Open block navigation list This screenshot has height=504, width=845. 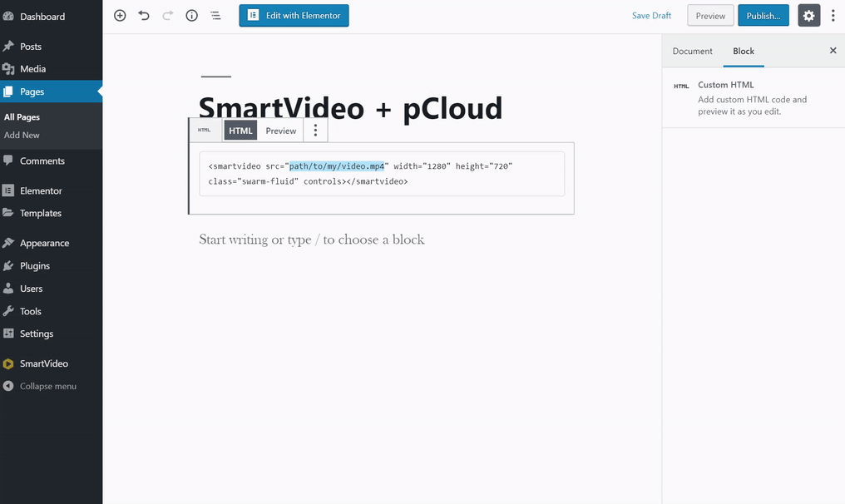pyautogui.click(x=215, y=16)
